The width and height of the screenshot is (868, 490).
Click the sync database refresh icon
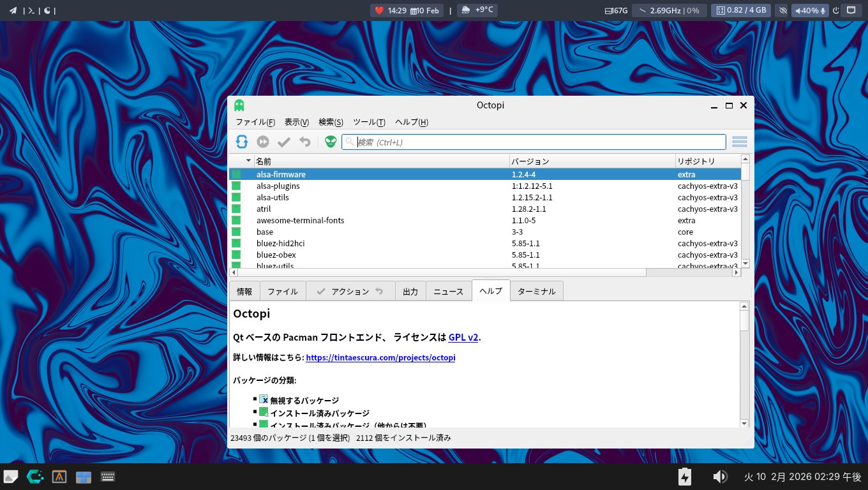pyautogui.click(x=242, y=142)
